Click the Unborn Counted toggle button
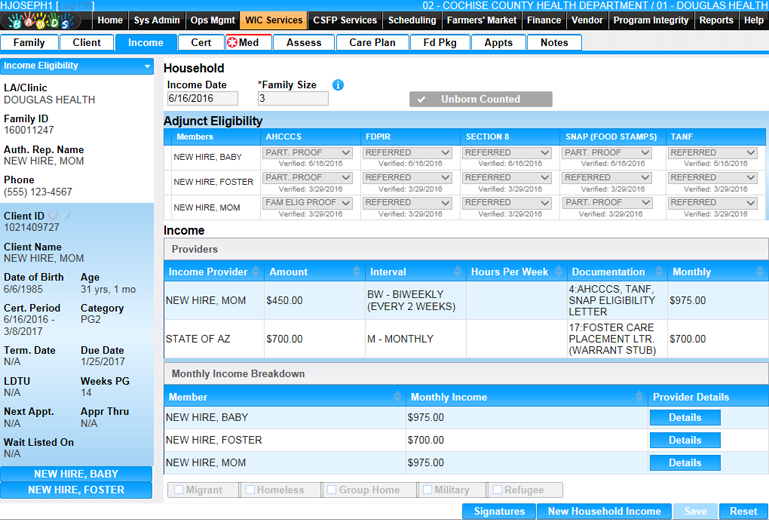The image size is (769, 520). click(480, 99)
